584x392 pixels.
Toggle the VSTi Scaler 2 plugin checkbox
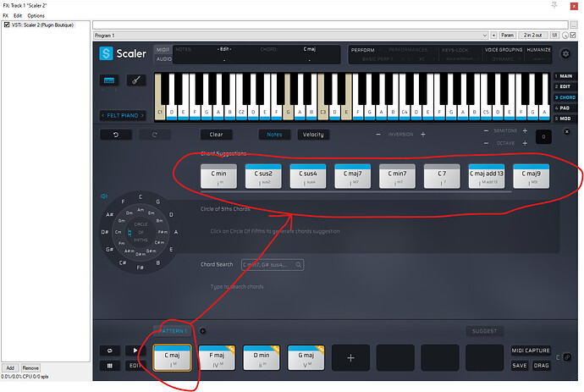[x=7, y=25]
